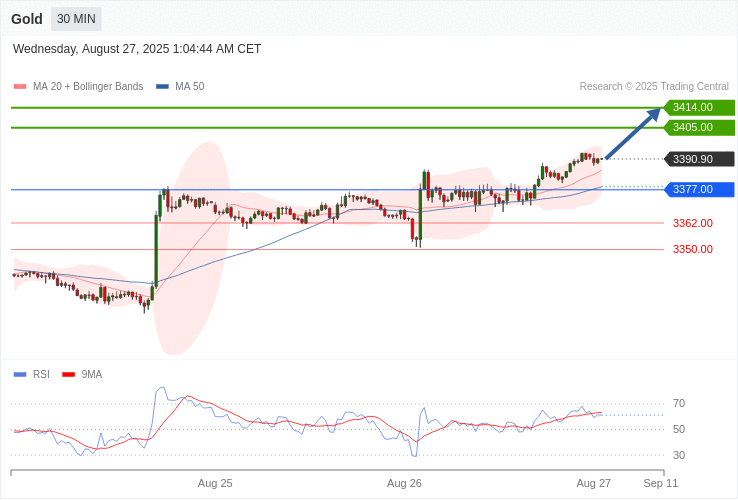The height and width of the screenshot is (500, 738).
Task: Click the red MA 20 legend swatch
Action: (x=20, y=87)
